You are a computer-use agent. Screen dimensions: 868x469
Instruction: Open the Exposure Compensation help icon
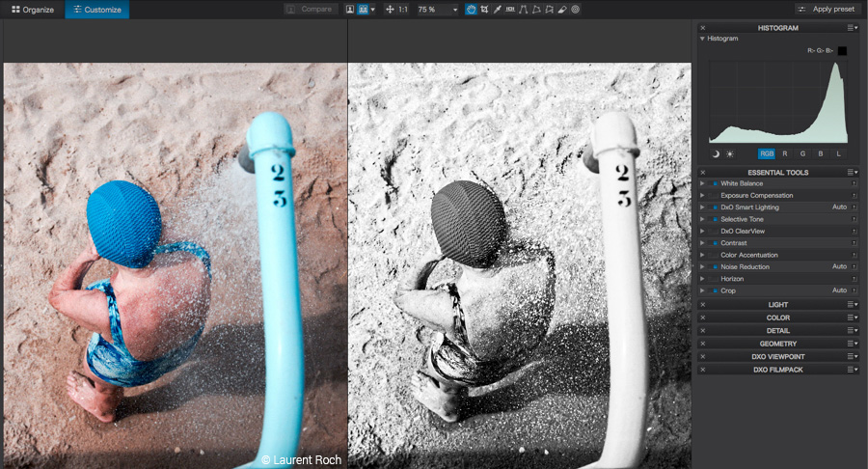[854, 196]
